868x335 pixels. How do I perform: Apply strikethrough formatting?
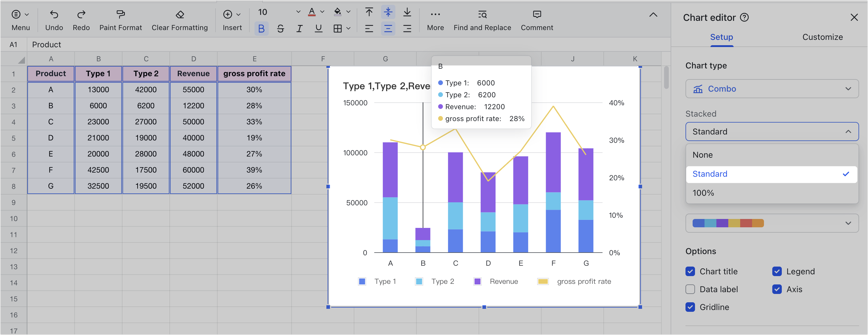(281, 29)
